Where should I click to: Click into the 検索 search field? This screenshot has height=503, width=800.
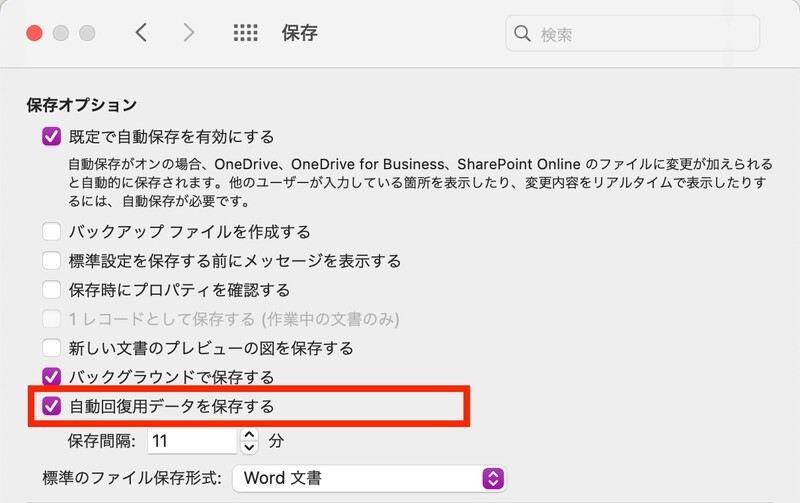[632, 34]
